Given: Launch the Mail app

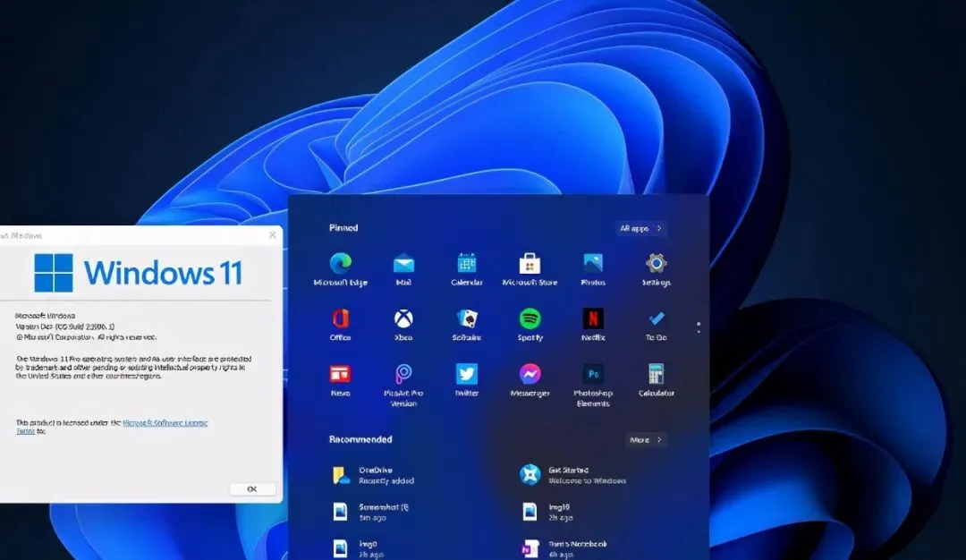Looking at the screenshot, I should pos(403,266).
